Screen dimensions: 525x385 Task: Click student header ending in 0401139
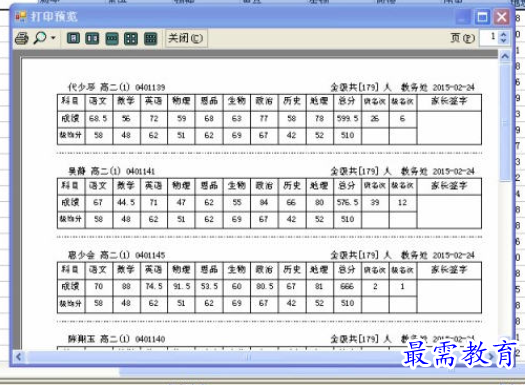click(116, 87)
